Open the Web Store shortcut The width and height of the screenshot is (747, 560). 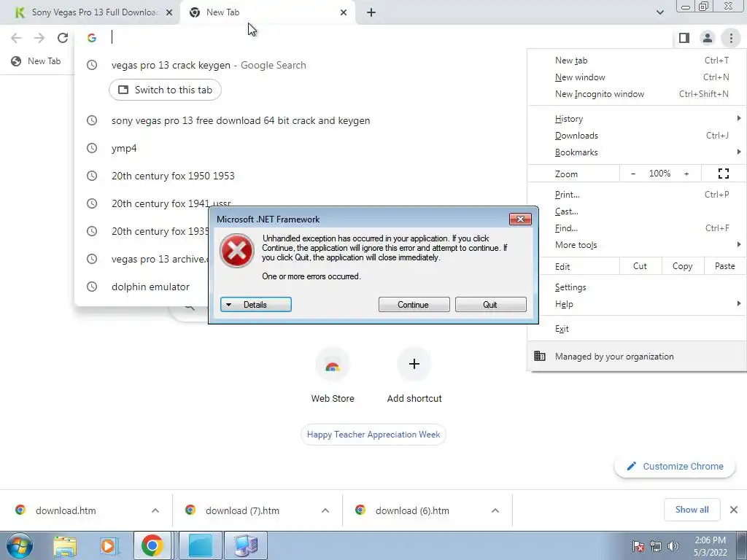[x=333, y=376]
